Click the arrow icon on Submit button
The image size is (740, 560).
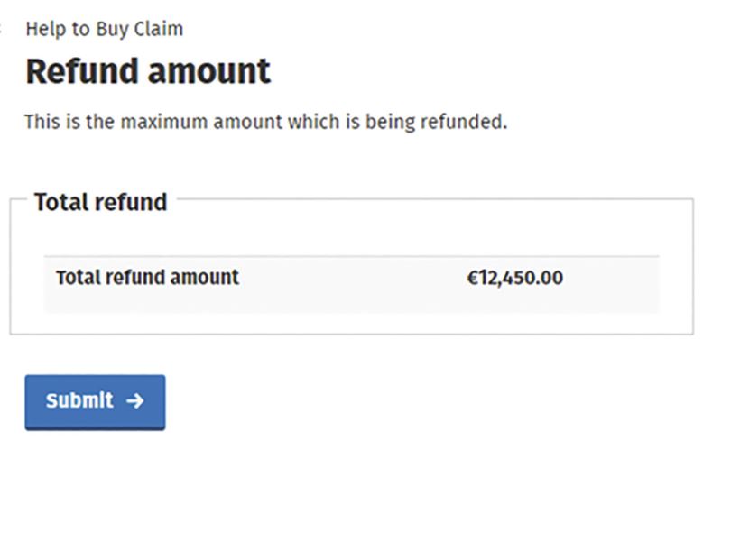[x=135, y=401]
